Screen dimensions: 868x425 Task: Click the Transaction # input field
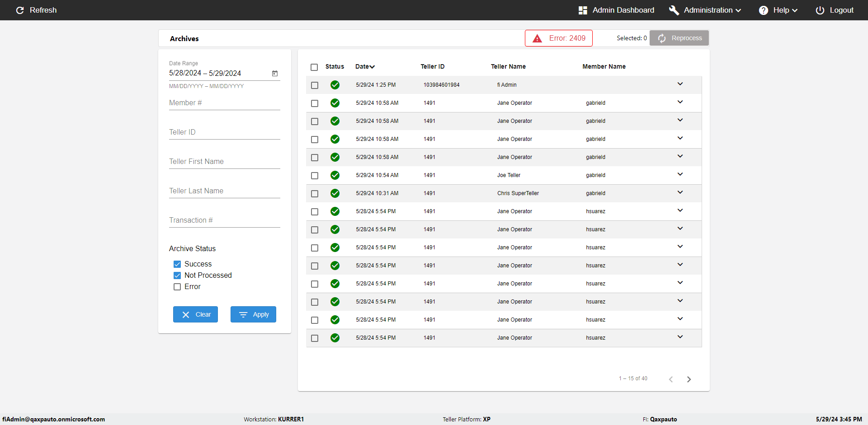click(224, 220)
